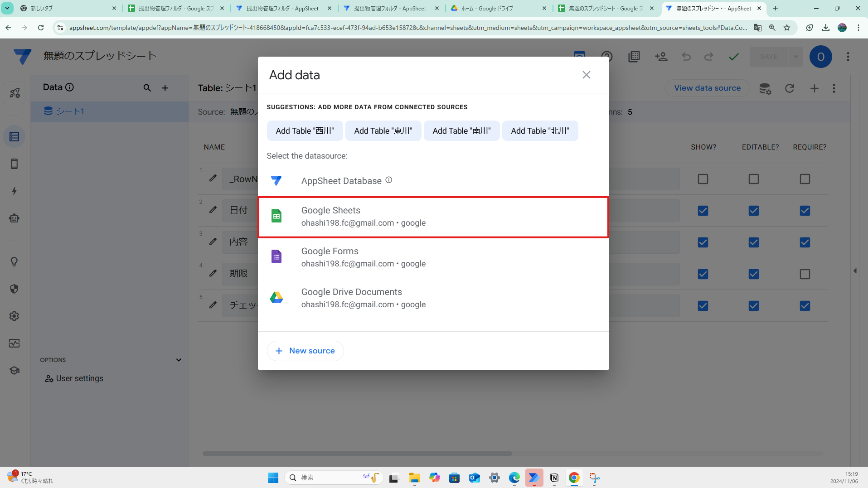The image size is (868, 488).
Task: Toggle REQUIRE checkbox for 日付 row
Action: pyautogui.click(x=805, y=211)
